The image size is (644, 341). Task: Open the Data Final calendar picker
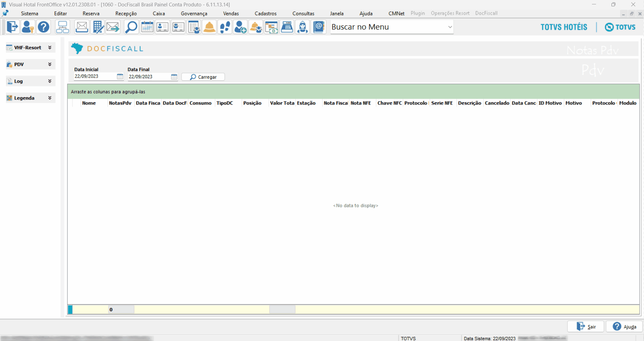click(x=174, y=77)
